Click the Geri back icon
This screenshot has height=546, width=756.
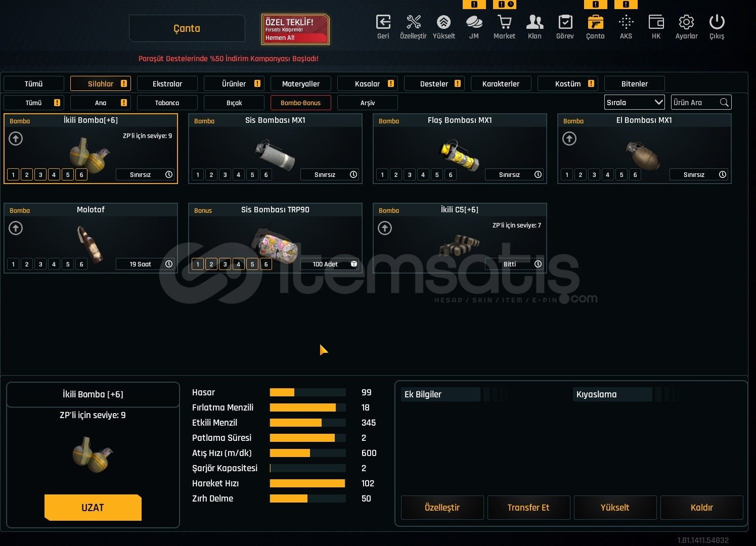(x=383, y=23)
